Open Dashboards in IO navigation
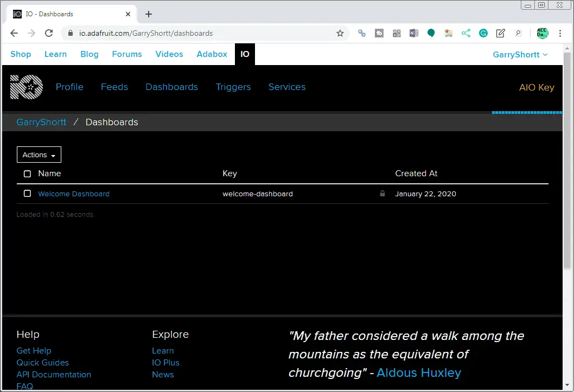 pos(171,87)
